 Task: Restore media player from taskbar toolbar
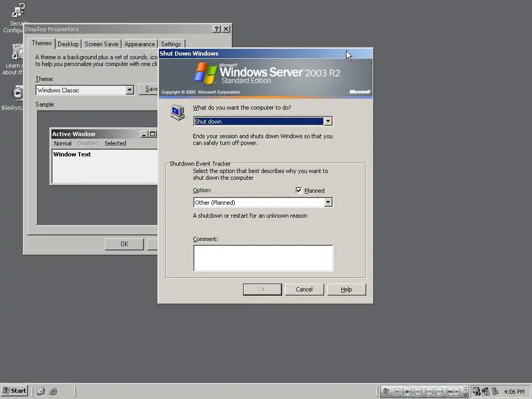click(465, 395)
